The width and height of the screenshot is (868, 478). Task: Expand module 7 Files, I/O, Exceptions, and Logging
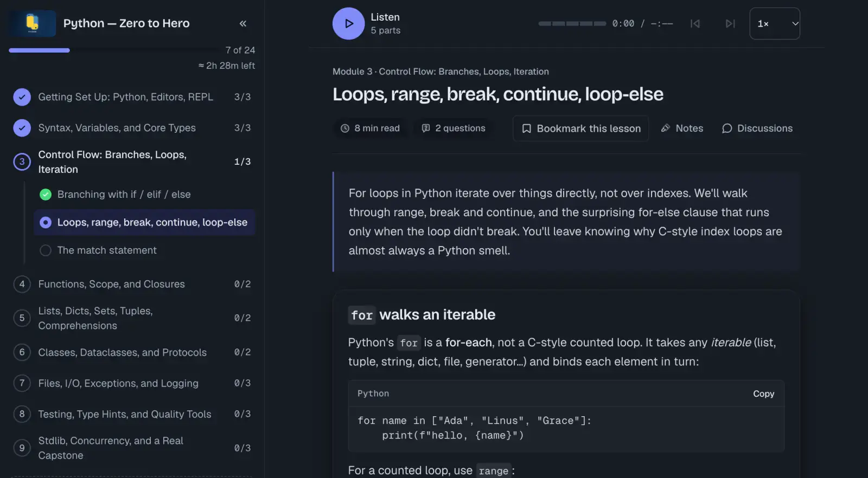pyautogui.click(x=132, y=383)
